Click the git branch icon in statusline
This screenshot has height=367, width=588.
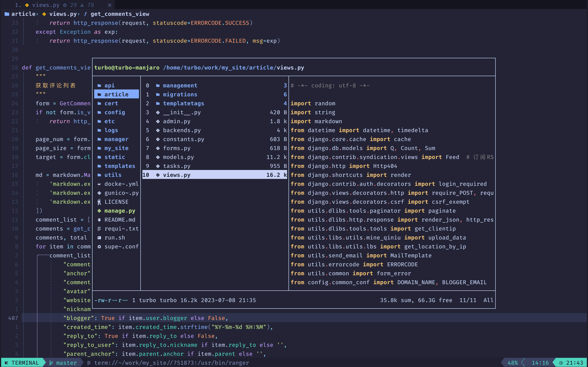(x=51, y=363)
